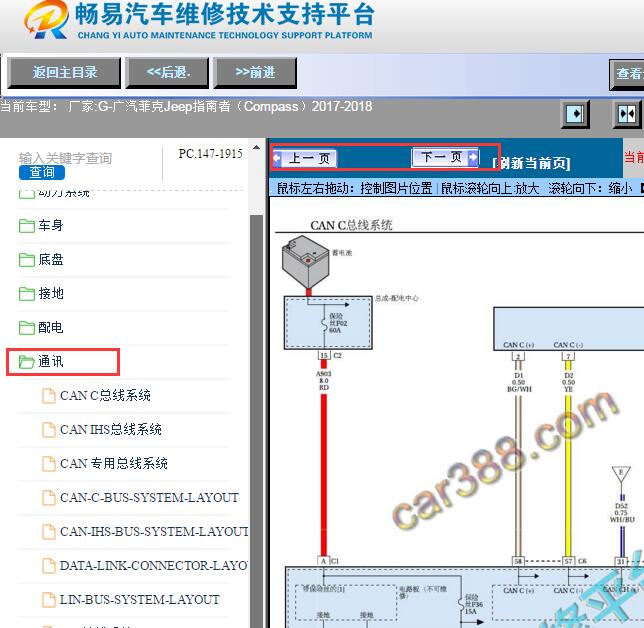This screenshot has height=628, width=644.
Task: Click the tree panel scroll-up arrow
Action: 256,147
